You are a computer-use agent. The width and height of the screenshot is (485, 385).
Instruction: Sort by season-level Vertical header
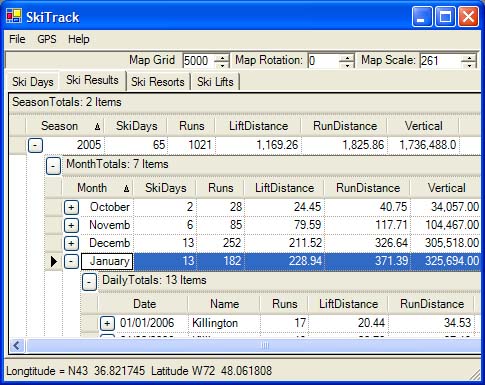[x=423, y=126]
